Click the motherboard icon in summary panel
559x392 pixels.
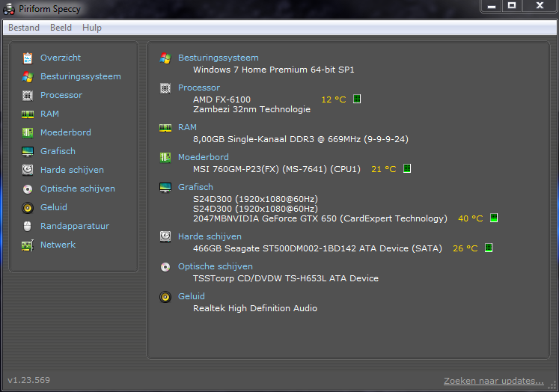(165, 158)
